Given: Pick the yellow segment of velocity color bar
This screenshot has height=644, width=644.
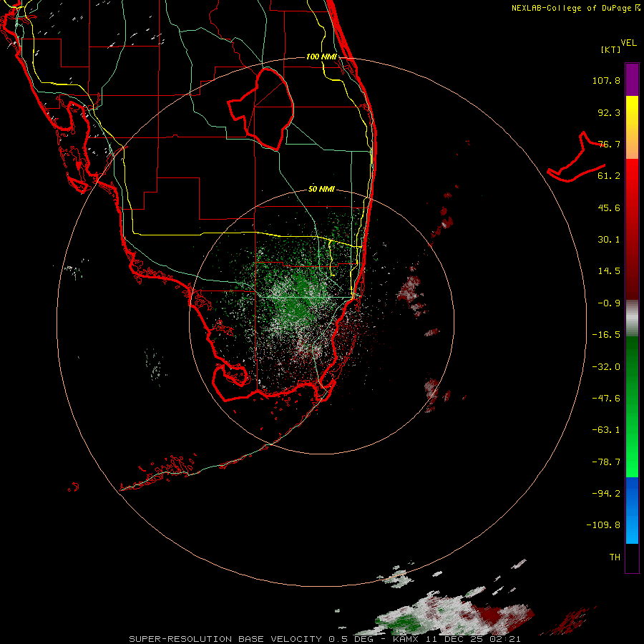Looking at the screenshot, I should coord(632,127).
